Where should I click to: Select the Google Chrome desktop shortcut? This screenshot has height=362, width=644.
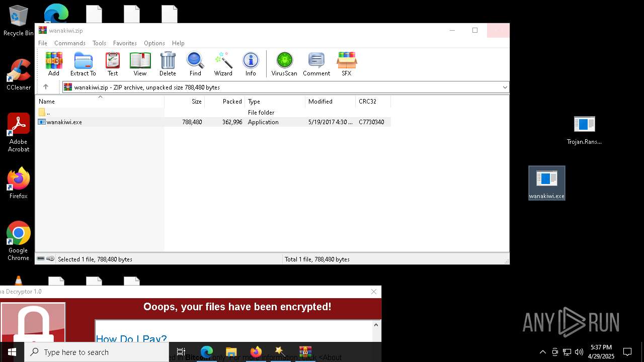tap(19, 241)
